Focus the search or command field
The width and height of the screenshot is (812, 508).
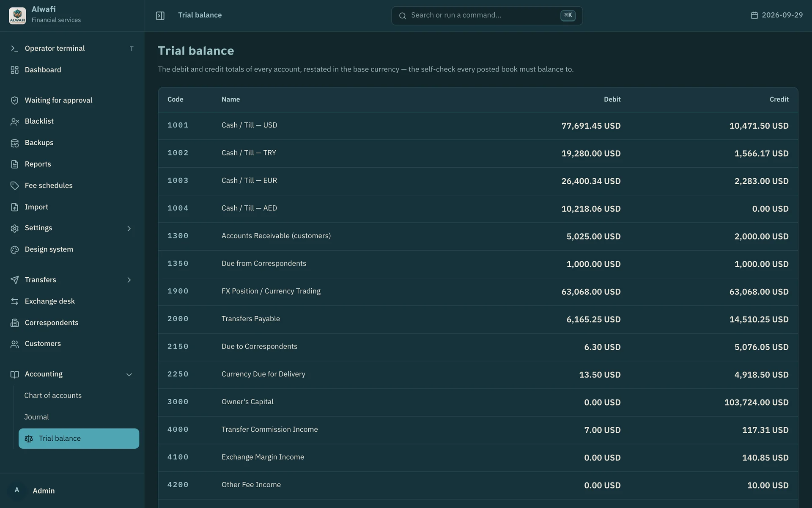click(487, 16)
